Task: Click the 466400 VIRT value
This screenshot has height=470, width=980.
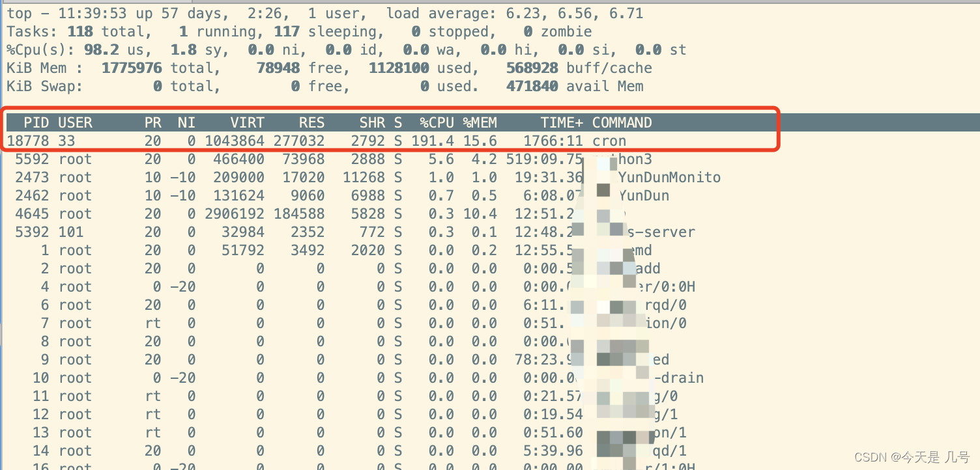Action: [238, 159]
